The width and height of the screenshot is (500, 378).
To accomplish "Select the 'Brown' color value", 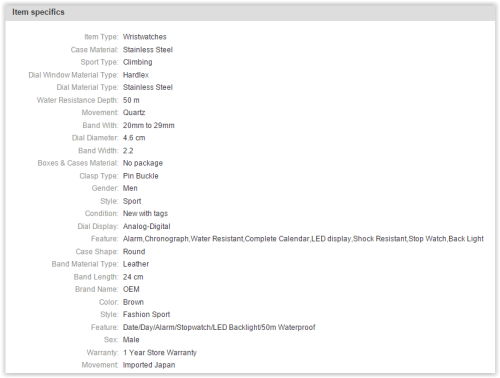I will pyautogui.click(x=133, y=302).
